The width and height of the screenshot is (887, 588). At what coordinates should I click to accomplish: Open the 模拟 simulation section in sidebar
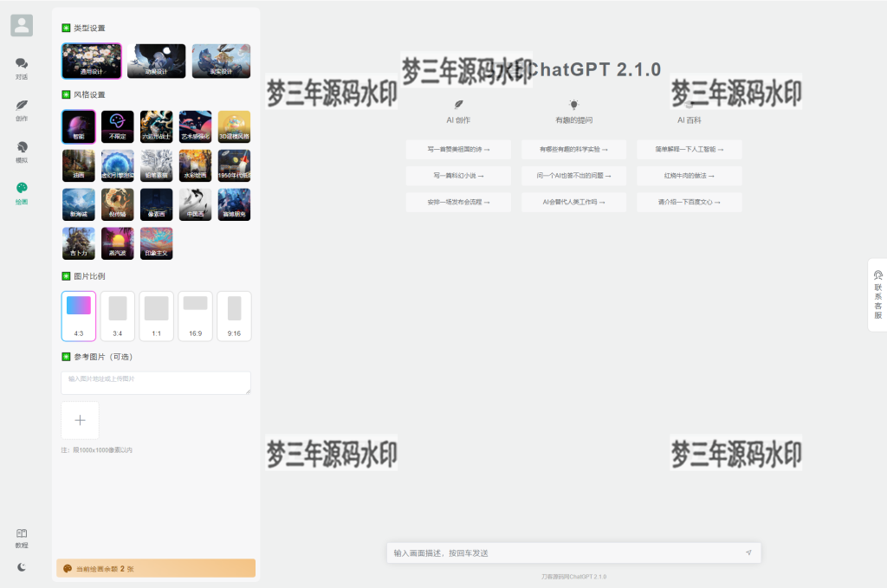tap(22, 152)
